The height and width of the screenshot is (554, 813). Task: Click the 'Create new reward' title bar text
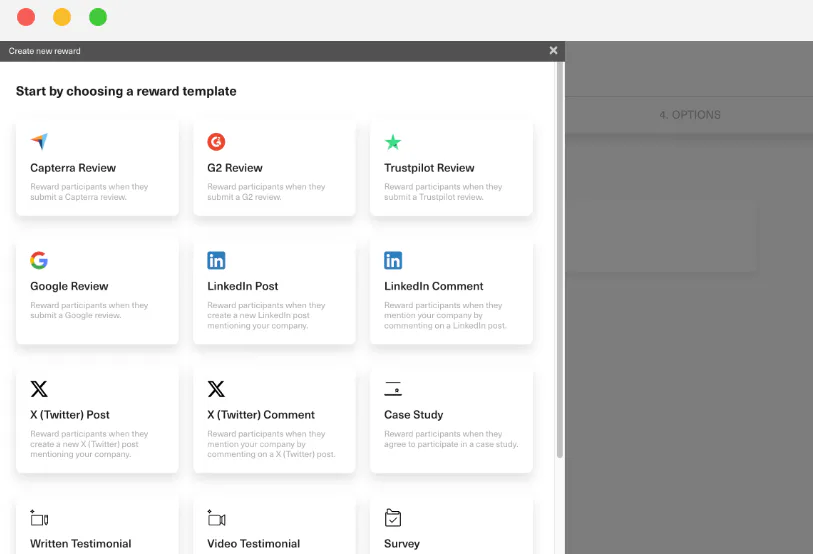[45, 51]
